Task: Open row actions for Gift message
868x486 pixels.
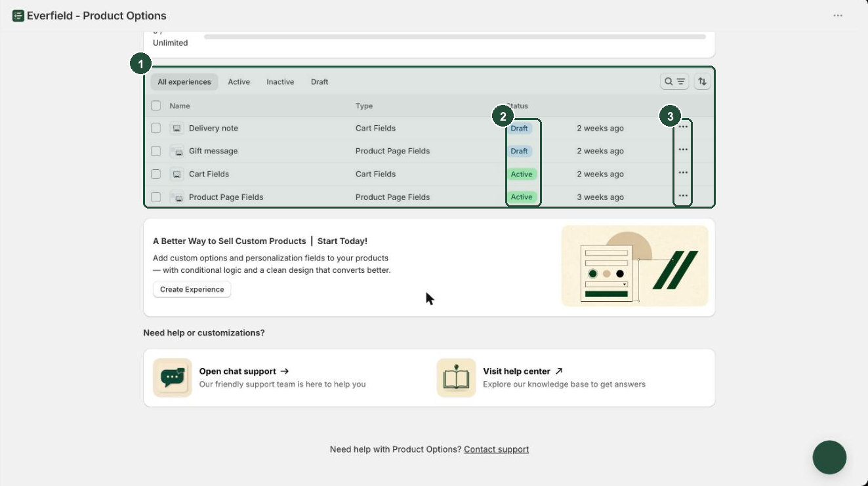Action: pos(683,150)
